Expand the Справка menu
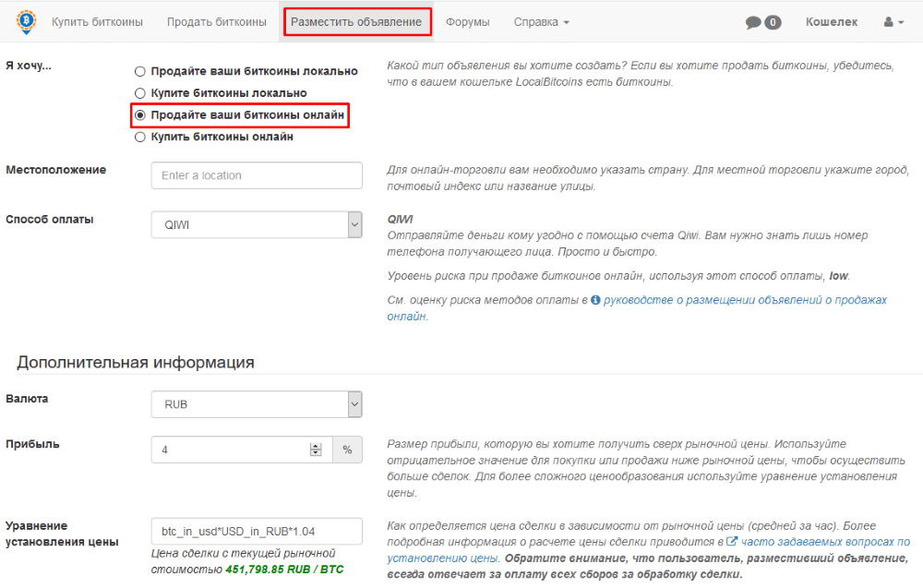The width and height of the screenshot is (923, 588). [x=541, y=22]
